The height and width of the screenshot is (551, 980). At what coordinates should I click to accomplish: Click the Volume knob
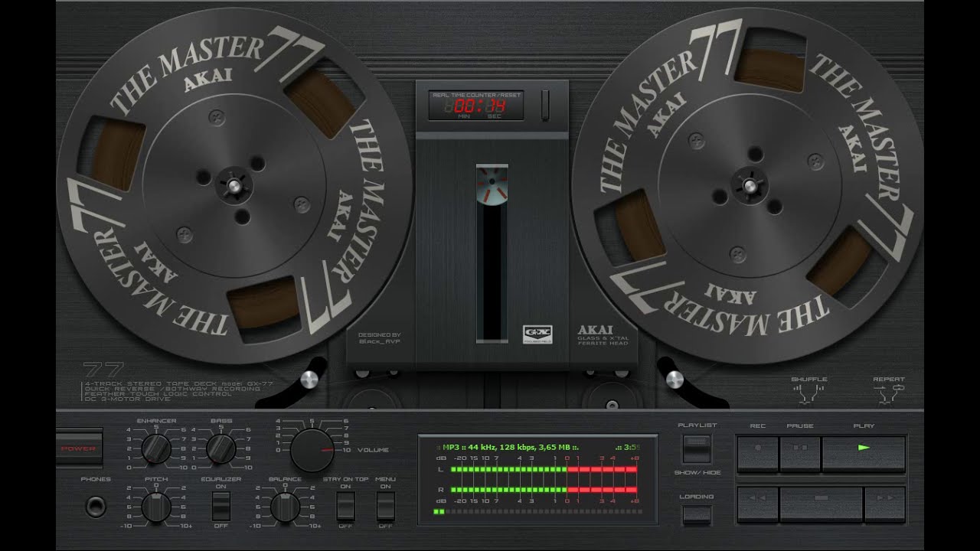point(312,450)
